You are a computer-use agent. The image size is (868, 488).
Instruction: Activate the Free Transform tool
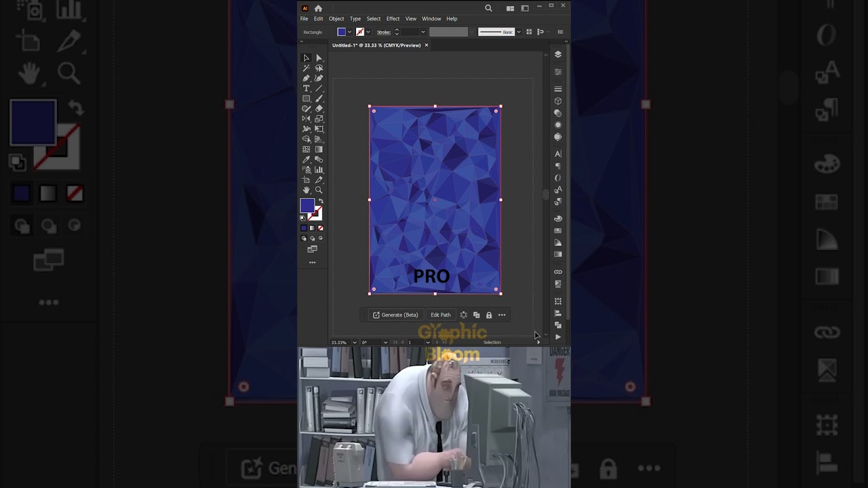pyautogui.click(x=319, y=129)
